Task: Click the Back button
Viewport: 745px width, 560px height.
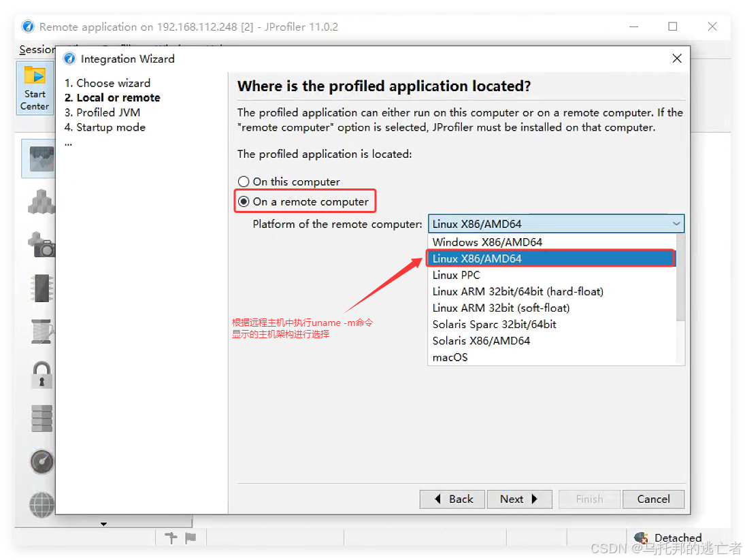Action: (452, 499)
